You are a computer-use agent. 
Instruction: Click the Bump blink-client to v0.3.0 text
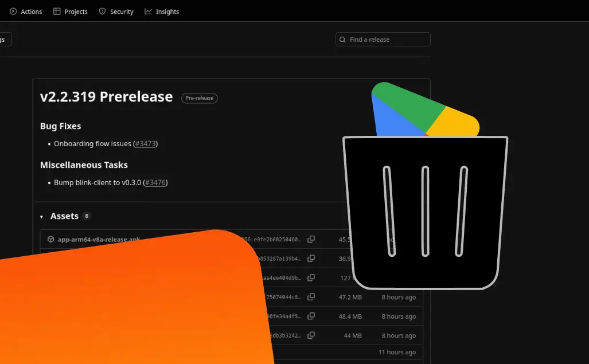97,183
